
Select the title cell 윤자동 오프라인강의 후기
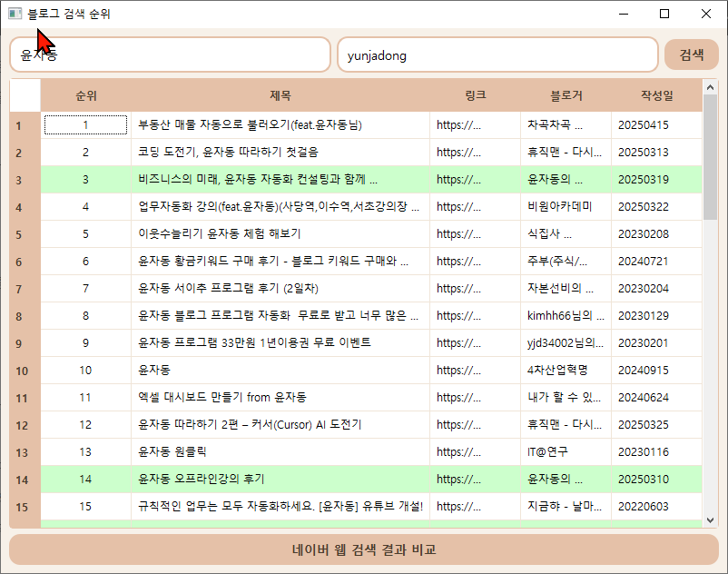pyautogui.click(x=280, y=480)
